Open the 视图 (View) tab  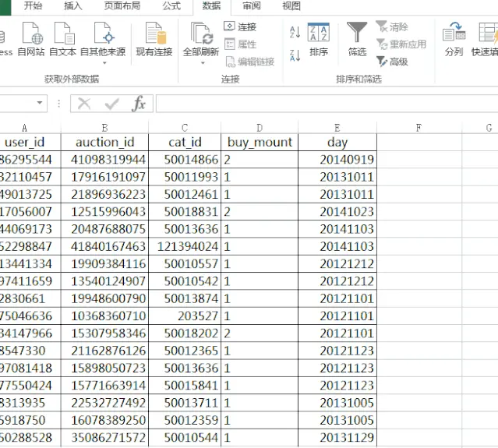[x=291, y=5]
